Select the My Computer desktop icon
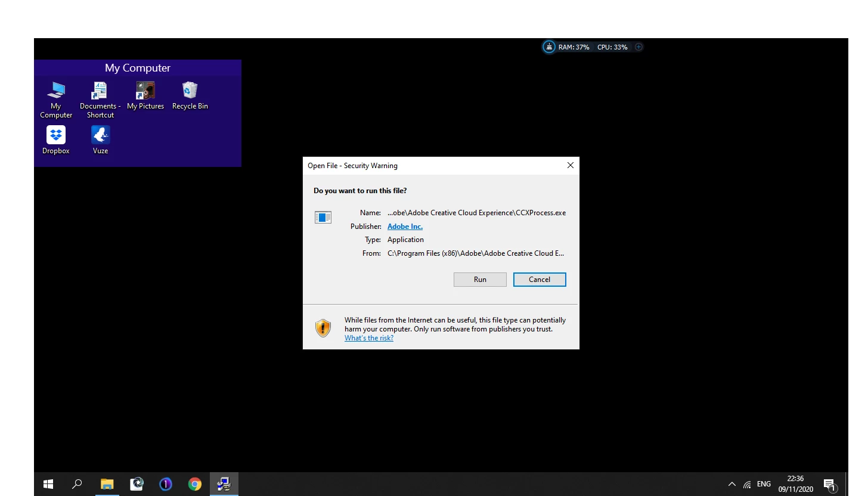 [56, 100]
